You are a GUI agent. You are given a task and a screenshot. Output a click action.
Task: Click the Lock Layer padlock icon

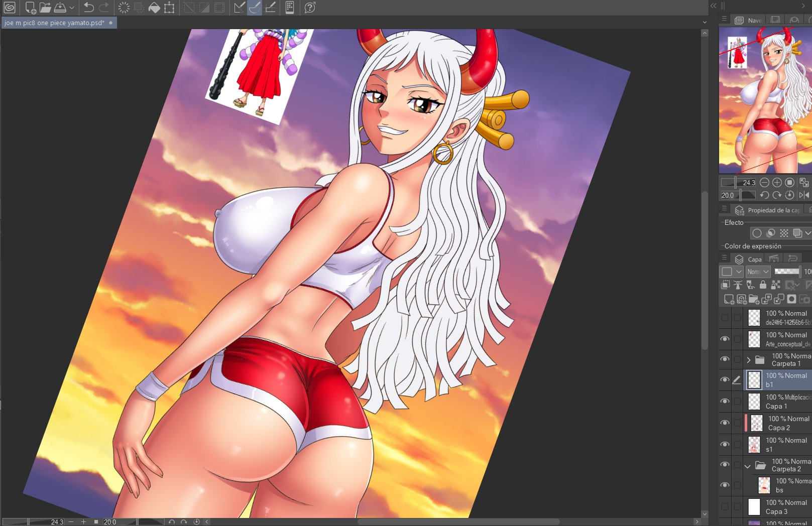pyautogui.click(x=763, y=285)
